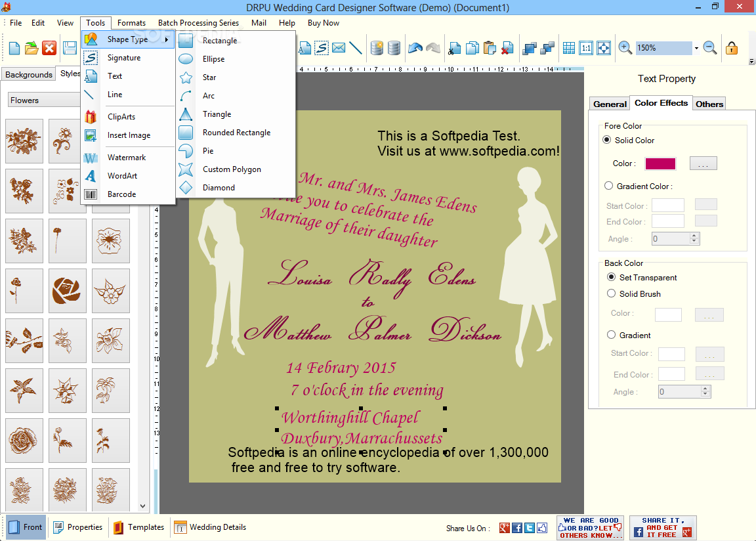Click the Cut scissors toolbar icon
The width and height of the screenshot is (756, 541).
coord(454,48)
